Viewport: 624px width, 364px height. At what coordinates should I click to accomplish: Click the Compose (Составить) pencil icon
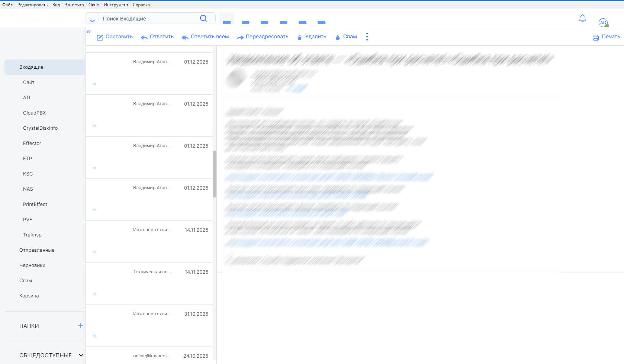[100, 37]
